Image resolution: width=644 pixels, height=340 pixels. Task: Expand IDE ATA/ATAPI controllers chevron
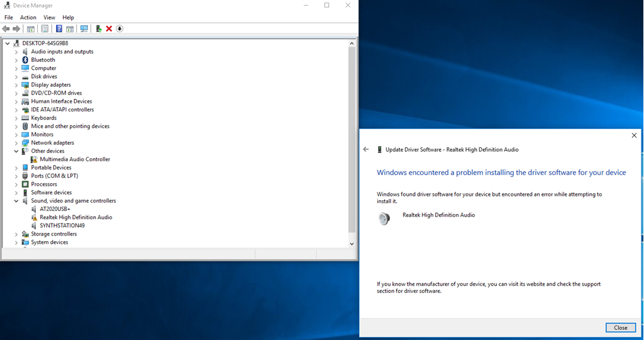coord(16,110)
